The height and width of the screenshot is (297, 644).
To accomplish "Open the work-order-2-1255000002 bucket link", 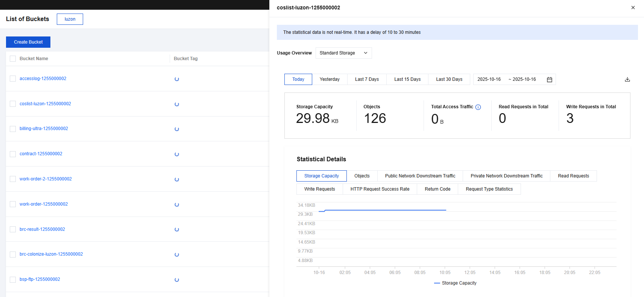I will (x=46, y=179).
